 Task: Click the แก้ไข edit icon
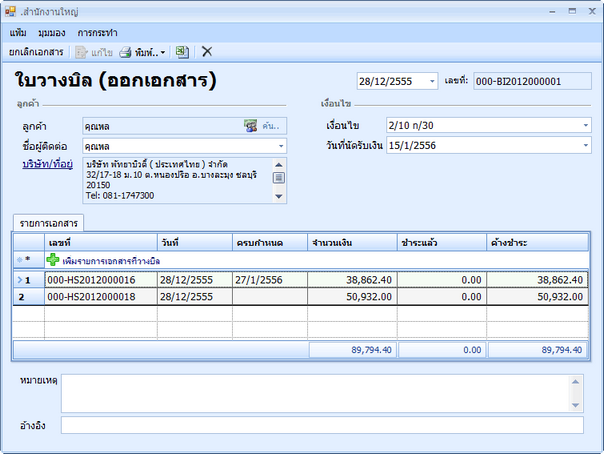(x=81, y=52)
